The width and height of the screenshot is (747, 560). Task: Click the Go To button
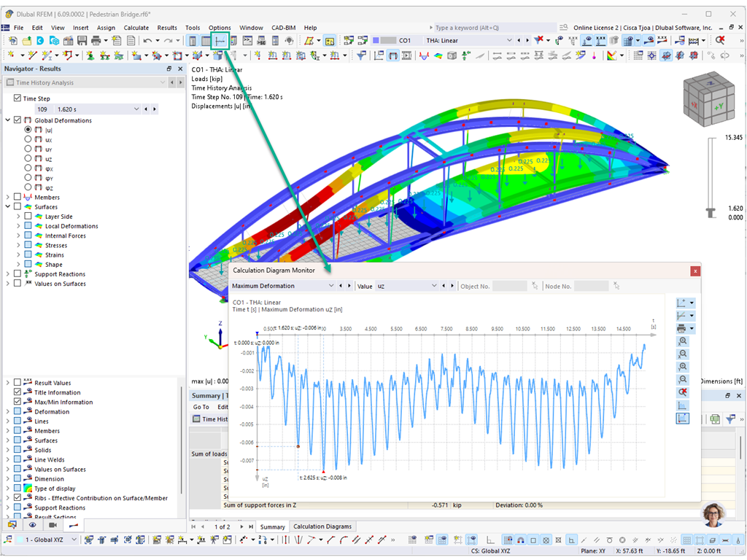(201, 407)
